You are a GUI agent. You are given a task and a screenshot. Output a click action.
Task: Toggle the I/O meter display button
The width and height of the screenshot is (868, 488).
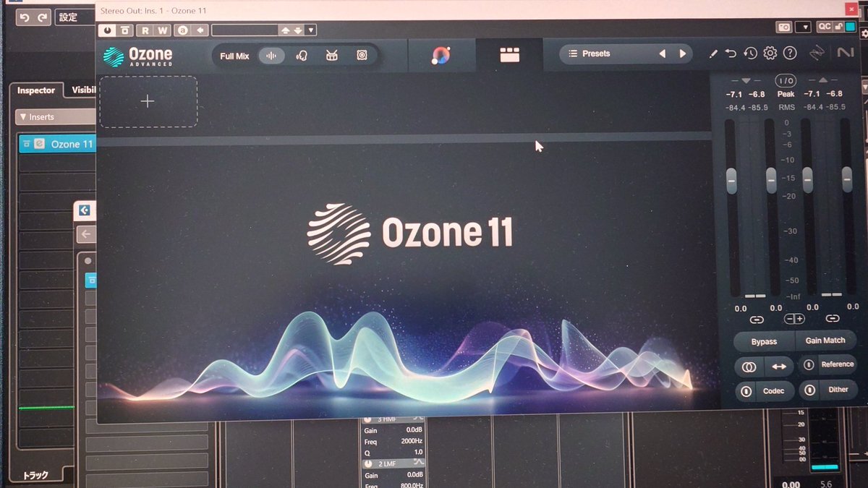coord(786,81)
